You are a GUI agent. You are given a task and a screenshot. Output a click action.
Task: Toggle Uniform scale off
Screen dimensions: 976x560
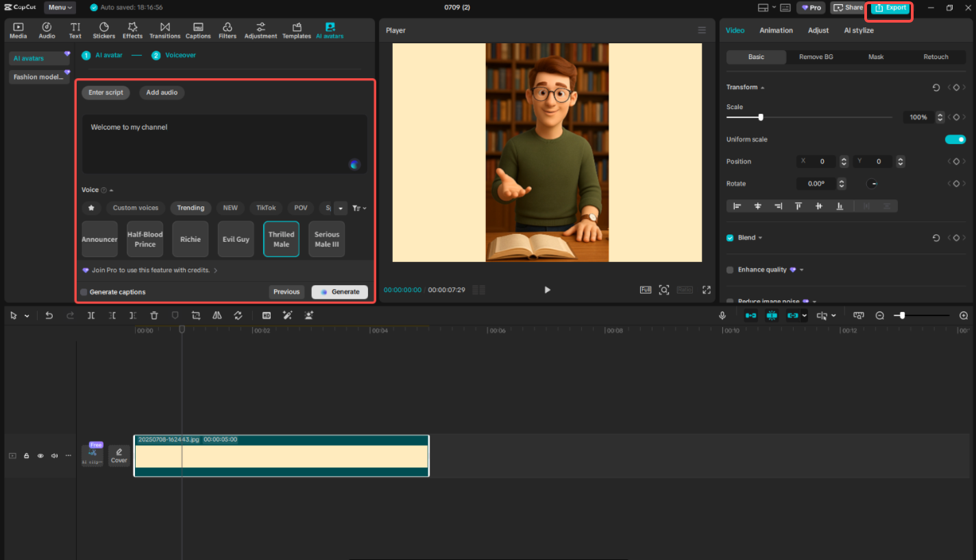(x=955, y=139)
